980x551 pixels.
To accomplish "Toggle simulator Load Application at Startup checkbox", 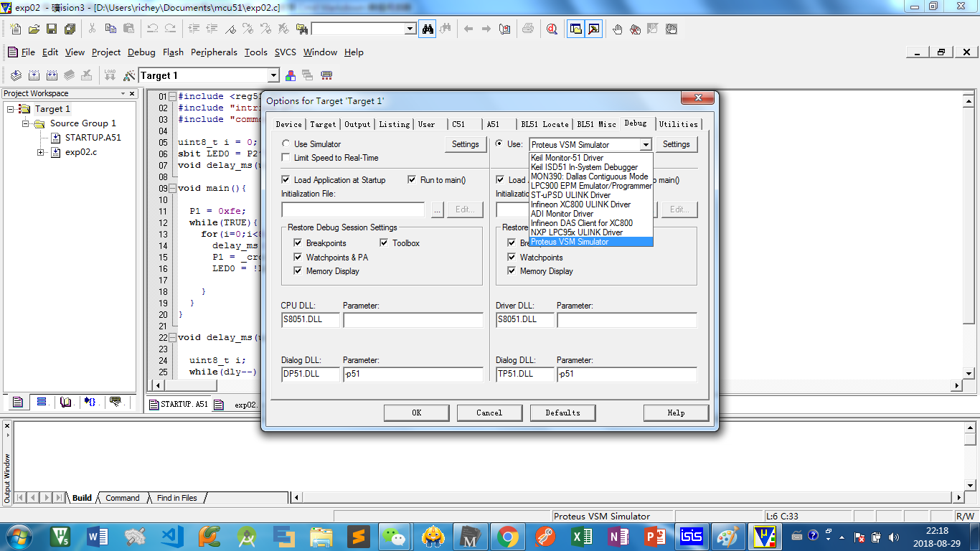I will coord(286,180).
